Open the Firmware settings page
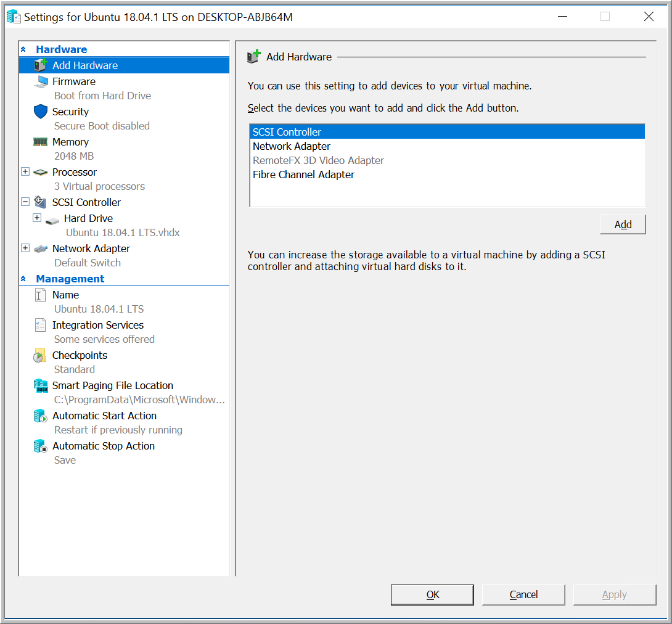This screenshot has width=672, height=624. pyautogui.click(x=74, y=81)
